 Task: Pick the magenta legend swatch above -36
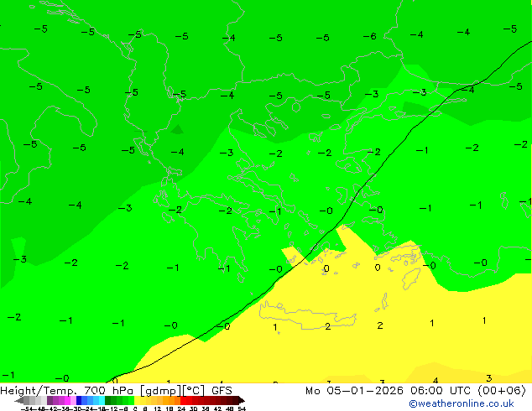(x=67, y=400)
